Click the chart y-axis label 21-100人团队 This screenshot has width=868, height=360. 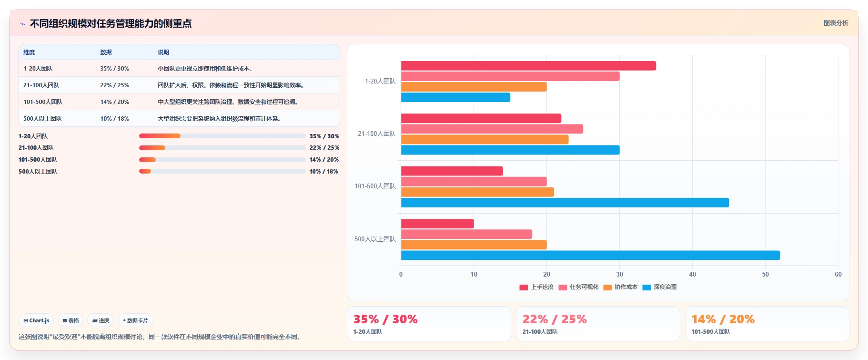point(377,134)
